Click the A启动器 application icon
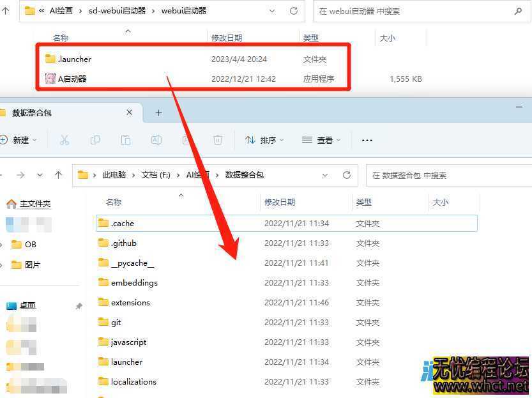Image resolution: width=532 pixels, height=398 pixels. pyautogui.click(x=50, y=79)
